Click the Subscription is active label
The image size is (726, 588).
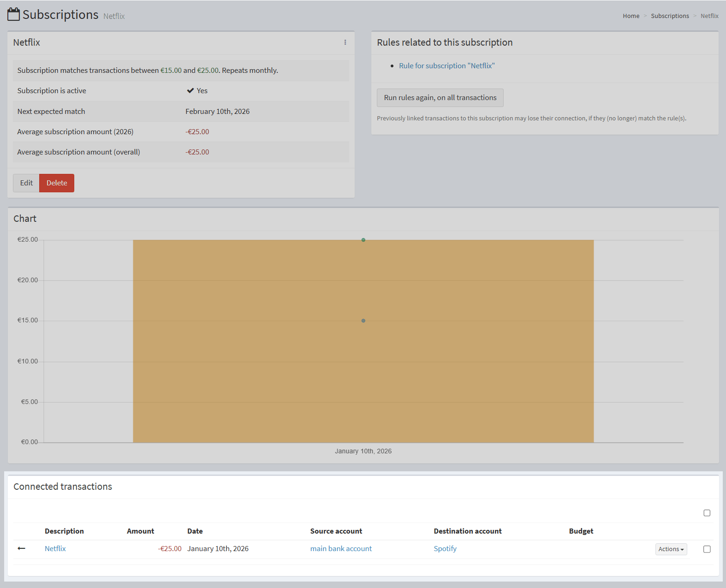point(52,91)
